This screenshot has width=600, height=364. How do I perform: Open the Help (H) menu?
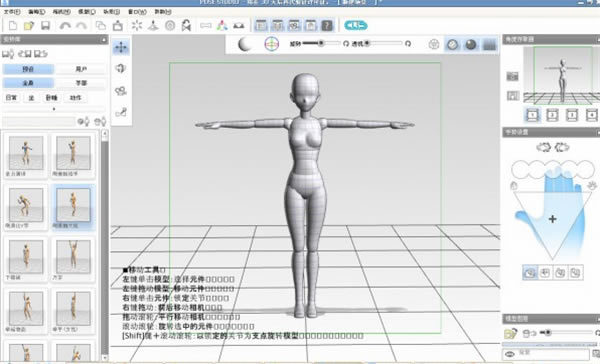(163, 12)
